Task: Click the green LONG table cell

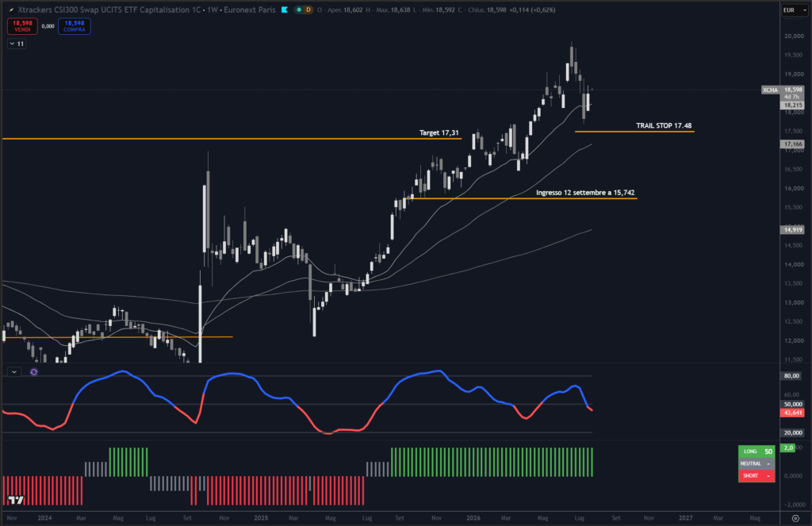Action: pyautogui.click(x=750, y=451)
